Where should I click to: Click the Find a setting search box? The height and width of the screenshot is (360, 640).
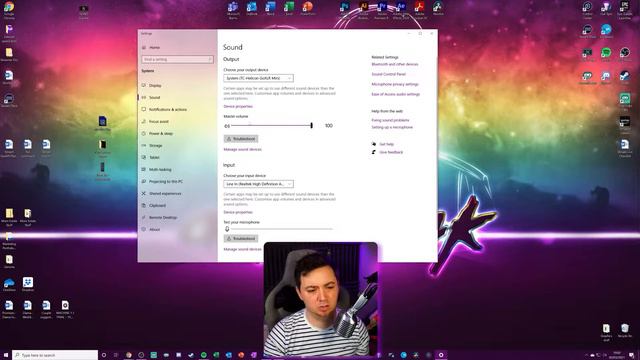pos(178,59)
